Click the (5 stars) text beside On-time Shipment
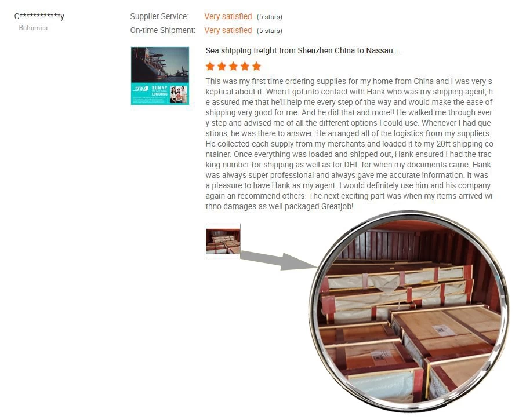This screenshot has height=420, width=519. pos(270,31)
